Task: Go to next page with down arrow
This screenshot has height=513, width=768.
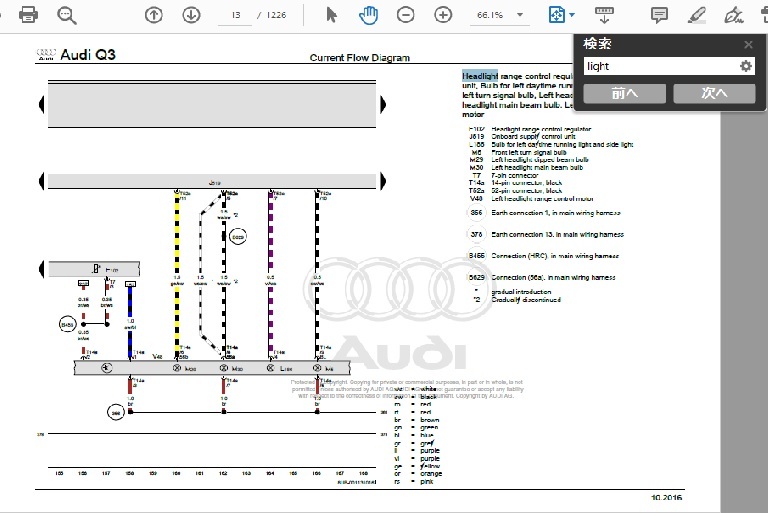Action: (191, 15)
